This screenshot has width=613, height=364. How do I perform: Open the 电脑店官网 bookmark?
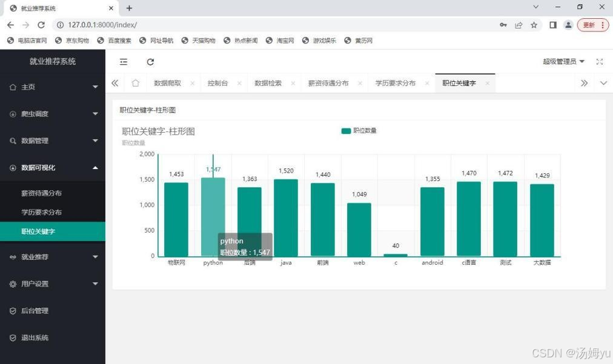pos(27,40)
